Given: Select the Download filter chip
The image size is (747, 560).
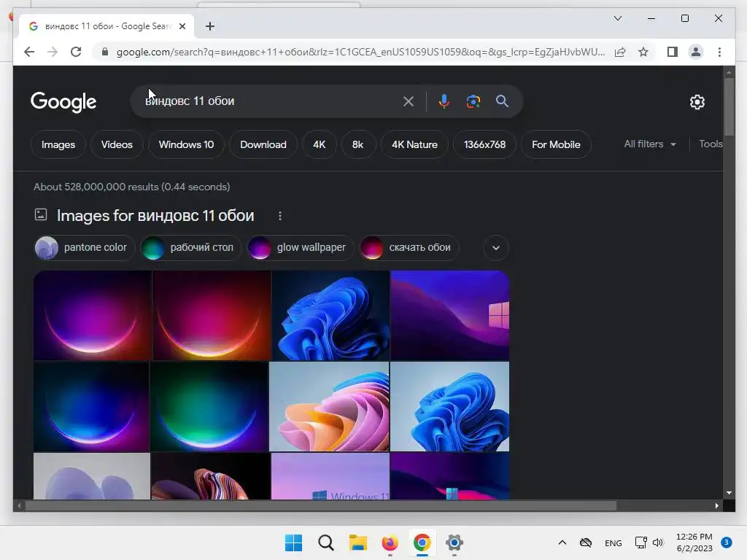Looking at the screenshot, I should coord(263,144).
